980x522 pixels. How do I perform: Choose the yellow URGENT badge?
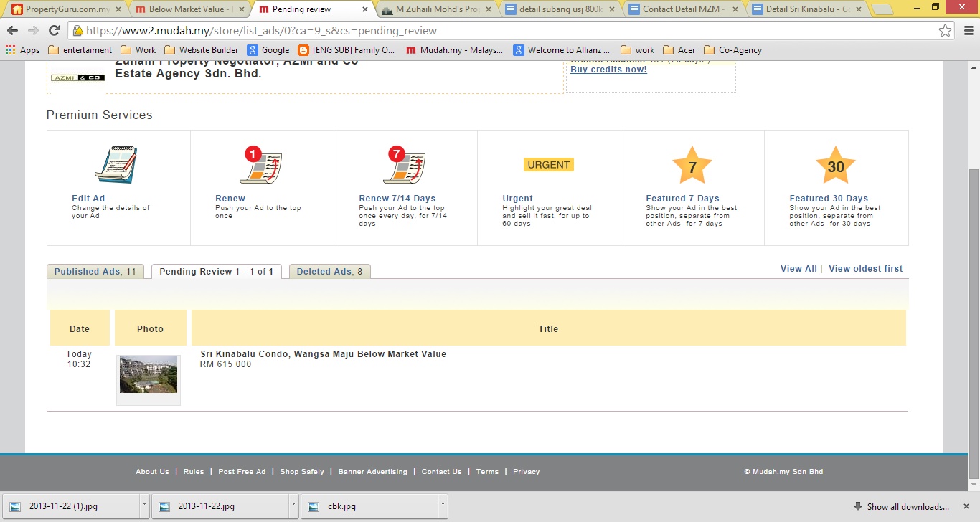pyautogui.click(x=549, y=165)
